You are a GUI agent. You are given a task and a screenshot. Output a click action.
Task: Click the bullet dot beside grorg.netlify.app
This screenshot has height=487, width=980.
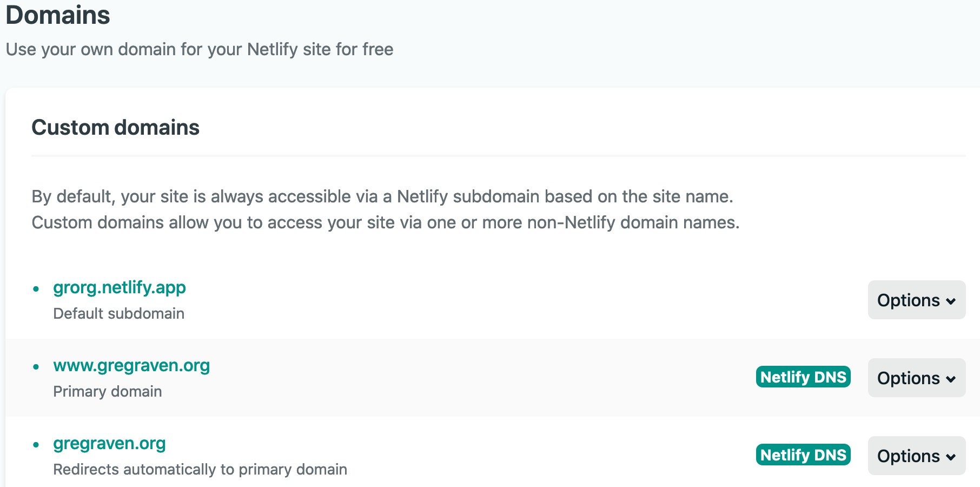coord(36,289)
